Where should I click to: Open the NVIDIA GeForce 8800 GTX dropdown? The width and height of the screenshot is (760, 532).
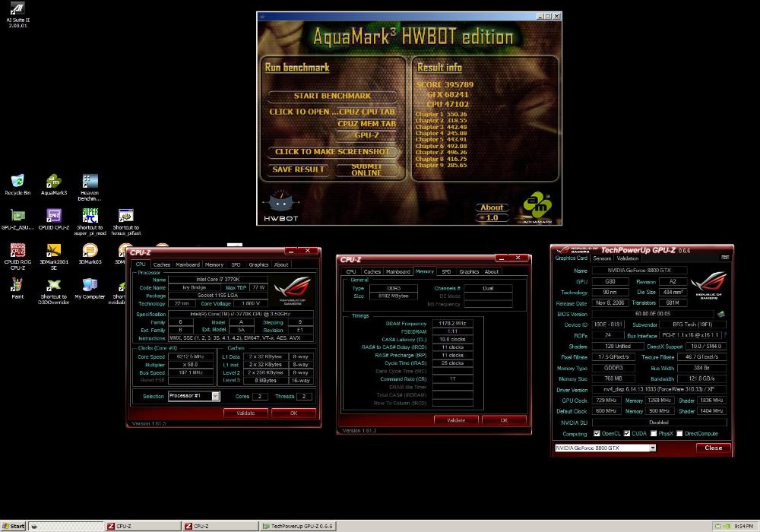[x=652, y=448]
